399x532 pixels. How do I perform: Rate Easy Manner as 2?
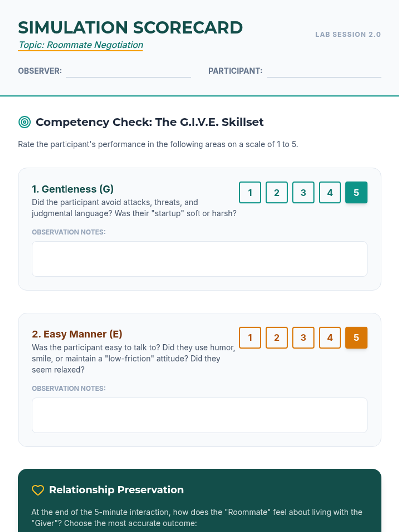tap(277, 338)
